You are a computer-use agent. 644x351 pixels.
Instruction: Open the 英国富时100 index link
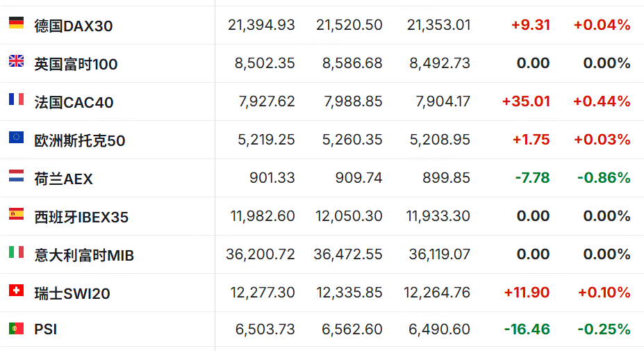coord(76,64)
